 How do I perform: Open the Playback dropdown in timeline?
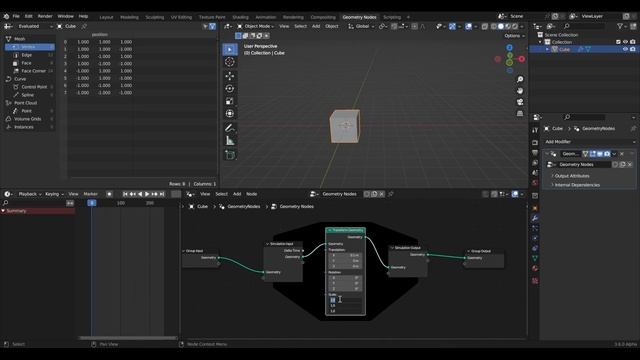tap(29, 194)
